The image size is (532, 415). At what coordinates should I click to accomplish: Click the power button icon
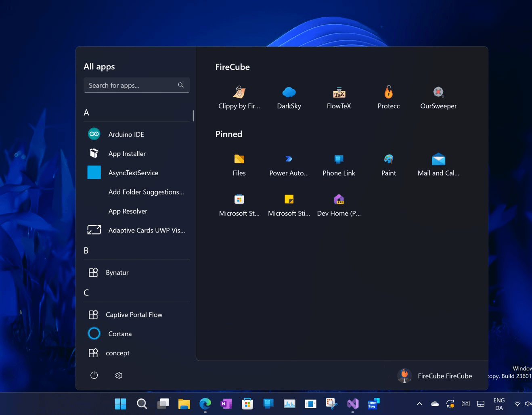point(94,375)
